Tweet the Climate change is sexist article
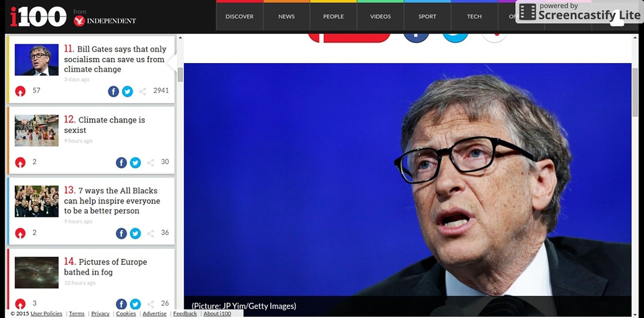The image size is (644, 318). [x=136, y=163]
